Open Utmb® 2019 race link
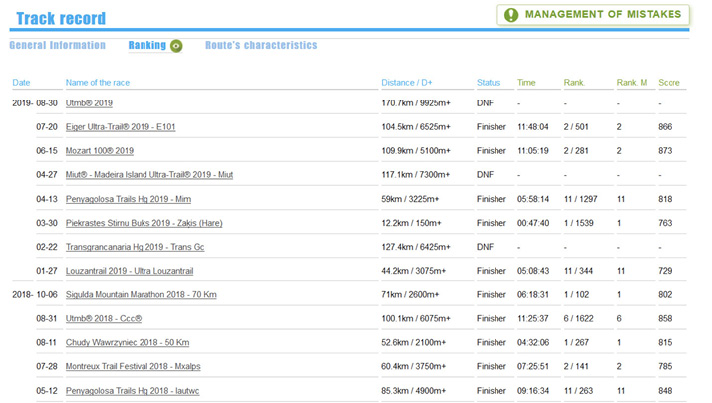This screenshot has height=403, width=712. click(x=89, y=103)
